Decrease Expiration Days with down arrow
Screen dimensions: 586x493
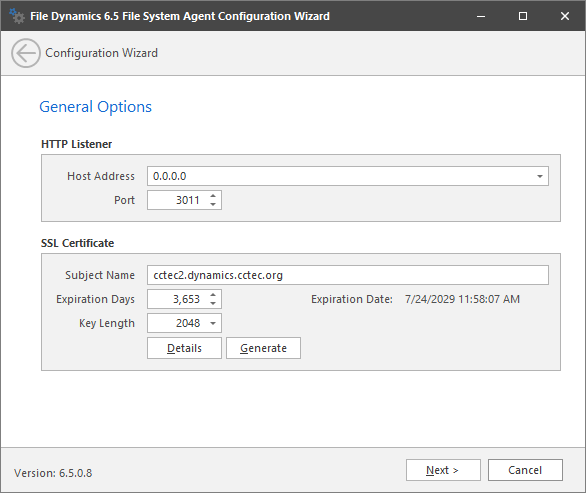pyautogui.click(x=213, y=303)
